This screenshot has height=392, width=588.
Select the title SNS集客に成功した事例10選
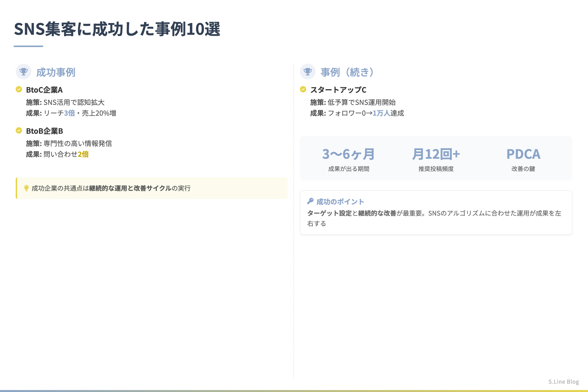pyautogui.click(x=117, y=29)
